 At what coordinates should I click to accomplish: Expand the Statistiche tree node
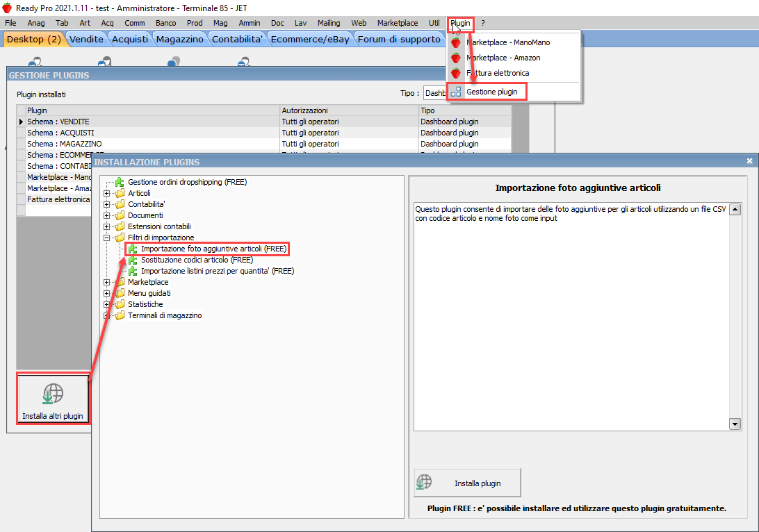pyautogui.click(x=106, y=305)
